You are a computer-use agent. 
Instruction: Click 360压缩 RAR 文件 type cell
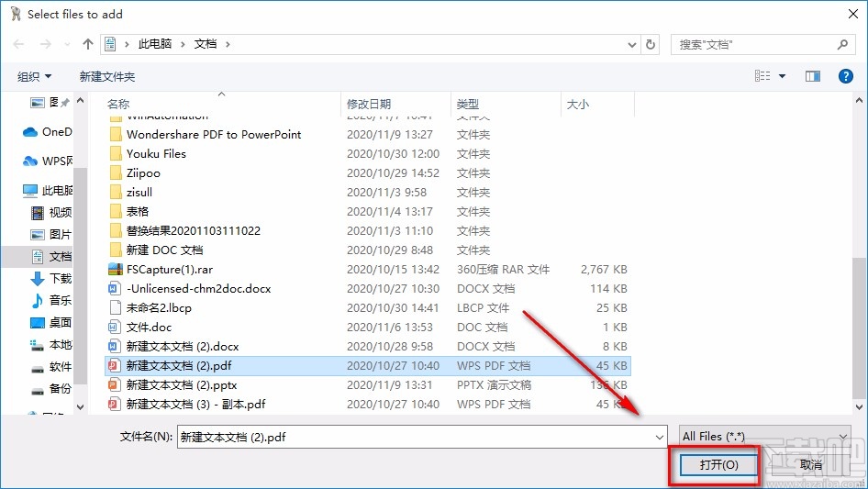(503, 270)
